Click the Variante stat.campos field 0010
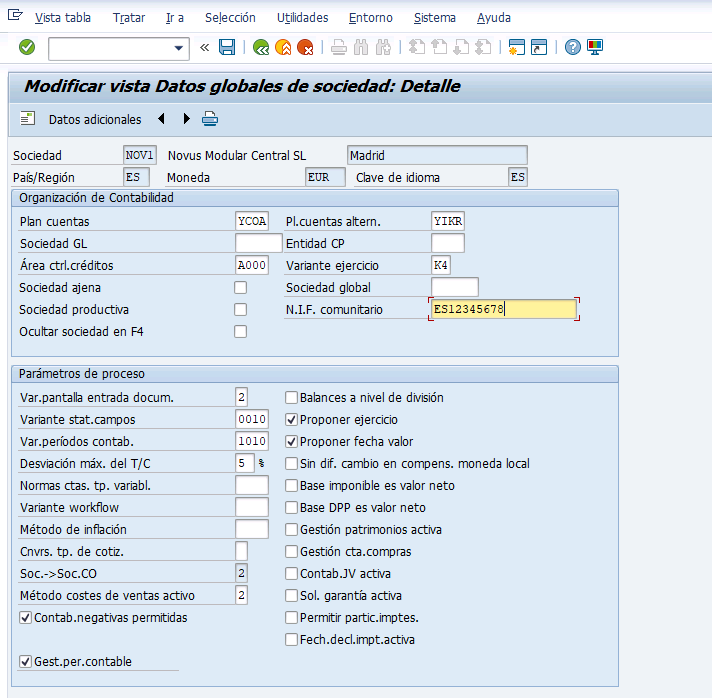Image resolution: width=712 pixels, height=698 pixels. coord(252,419)
